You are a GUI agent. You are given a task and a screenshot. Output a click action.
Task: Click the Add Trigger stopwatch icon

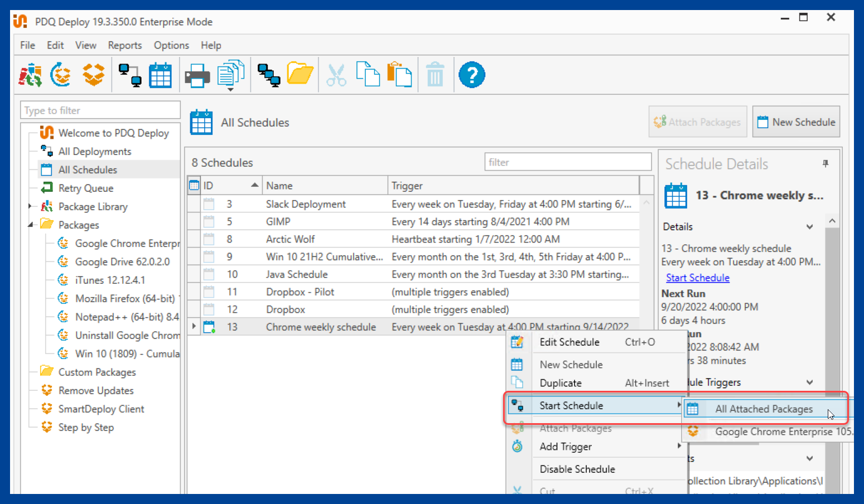tap(518, 446)
